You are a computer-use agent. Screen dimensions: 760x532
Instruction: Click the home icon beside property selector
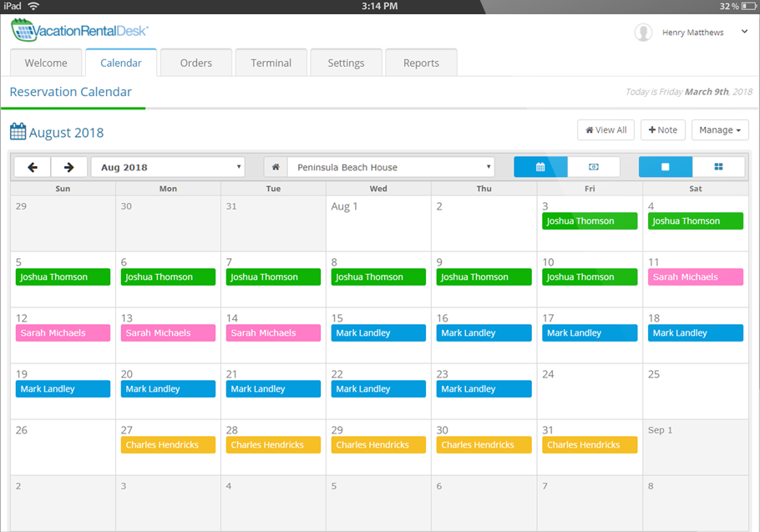coord(276,167)
